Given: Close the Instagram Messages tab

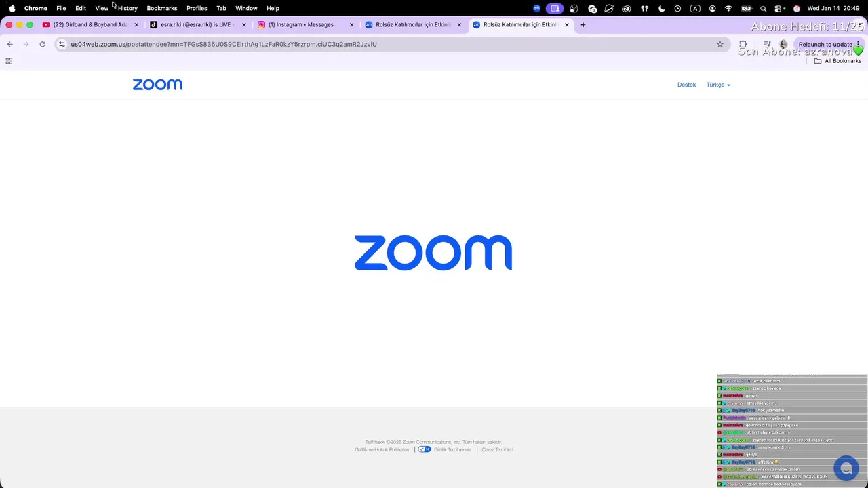Looking at the screenshot, I should click(x=351, y=25).
